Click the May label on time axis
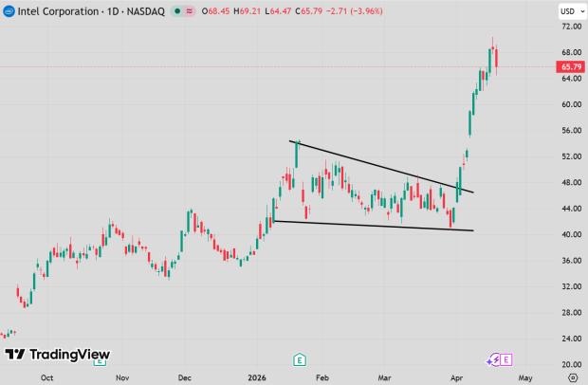Screen dimensions: 588x385 pos(525,377)
